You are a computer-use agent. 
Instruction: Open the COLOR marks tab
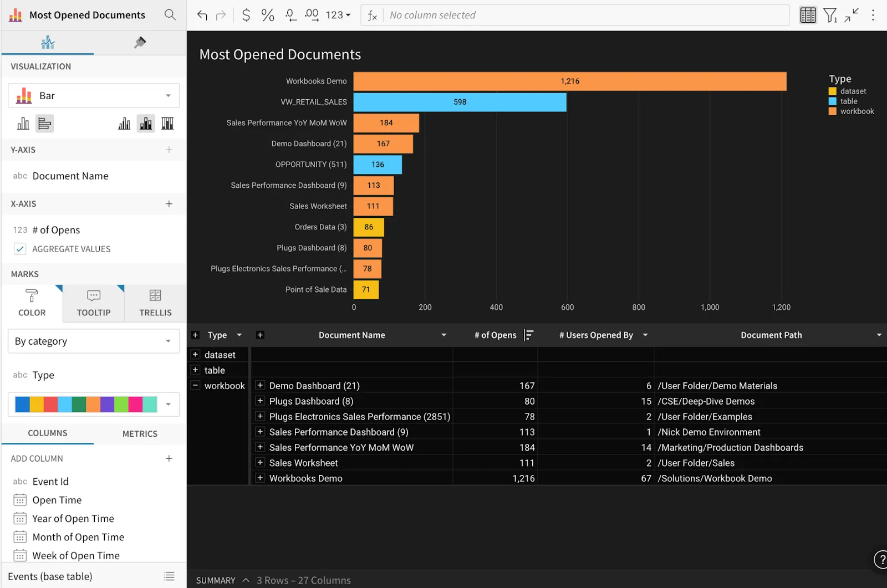pyautogui.click(x=32, y=303)
